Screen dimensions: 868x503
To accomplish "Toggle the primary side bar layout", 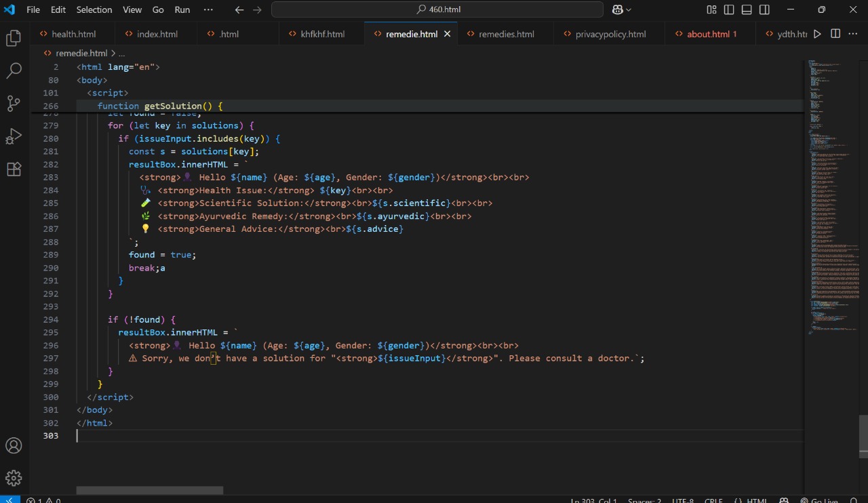I will [729, 9].
